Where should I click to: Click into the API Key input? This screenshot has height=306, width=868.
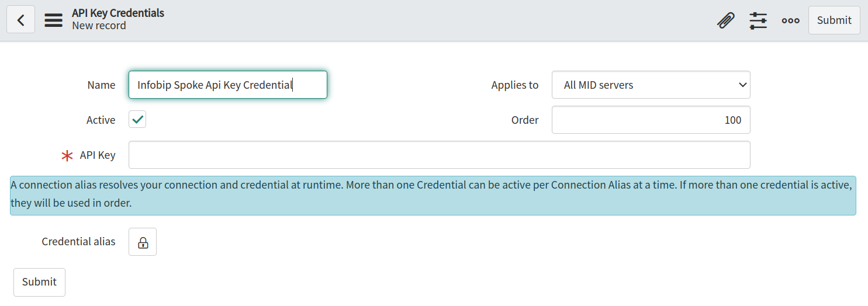point(439,155)
